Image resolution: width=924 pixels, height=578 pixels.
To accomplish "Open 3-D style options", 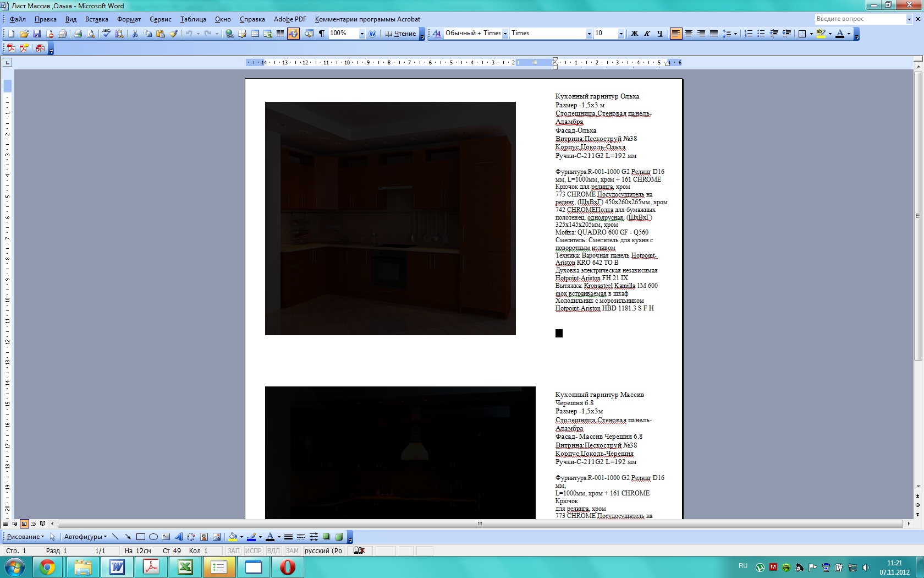I will click(339, 537).
